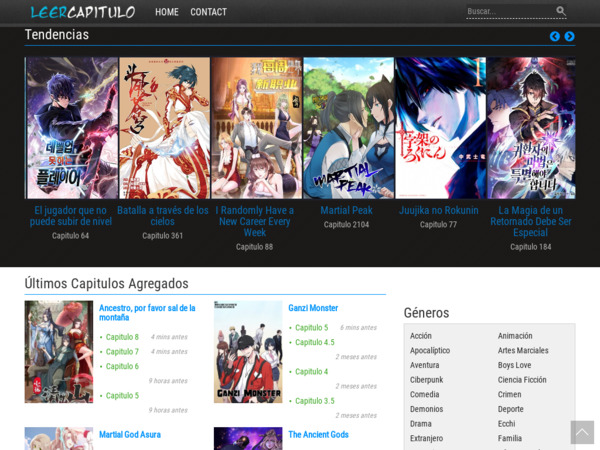The width and height of the screenshot is (600, 450).
Task: Open Ganzi Monster Capitulo 4.5
Action: (x=315, y=342)
